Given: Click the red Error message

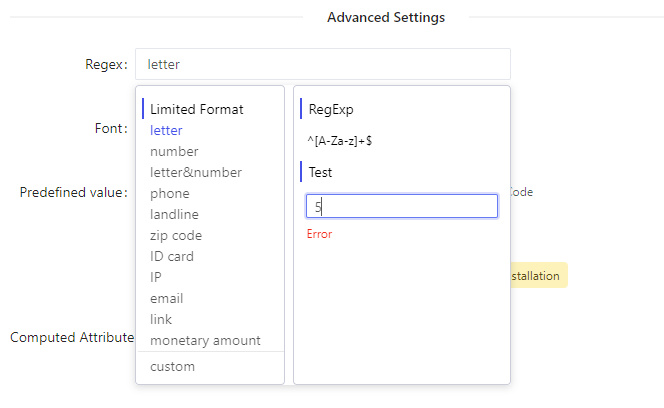Looking at the screenshot, I should point(319,234).
